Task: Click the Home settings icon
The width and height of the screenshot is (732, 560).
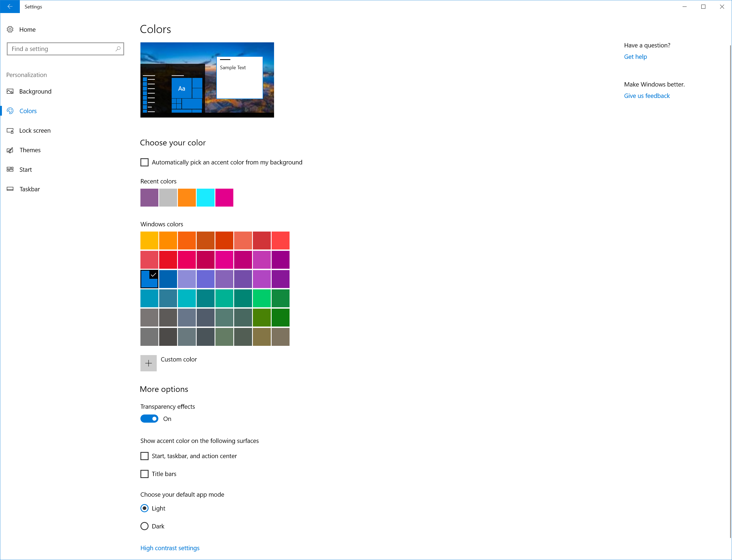Action: [x=11, y=28]
